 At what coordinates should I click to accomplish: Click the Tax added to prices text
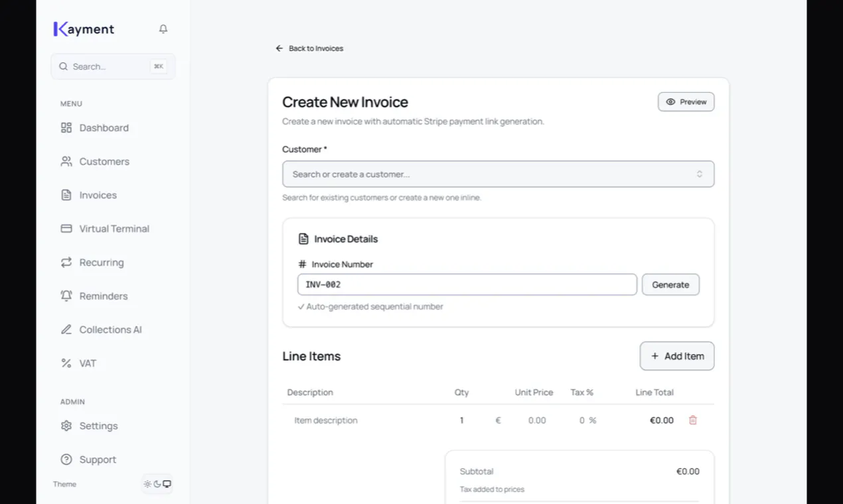(492, 489)
